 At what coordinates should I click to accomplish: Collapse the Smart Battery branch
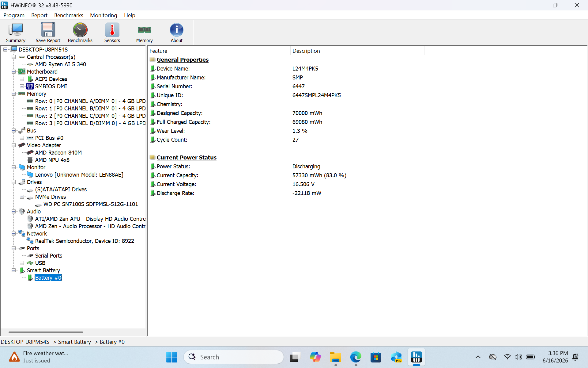click(x=14, y=270)
